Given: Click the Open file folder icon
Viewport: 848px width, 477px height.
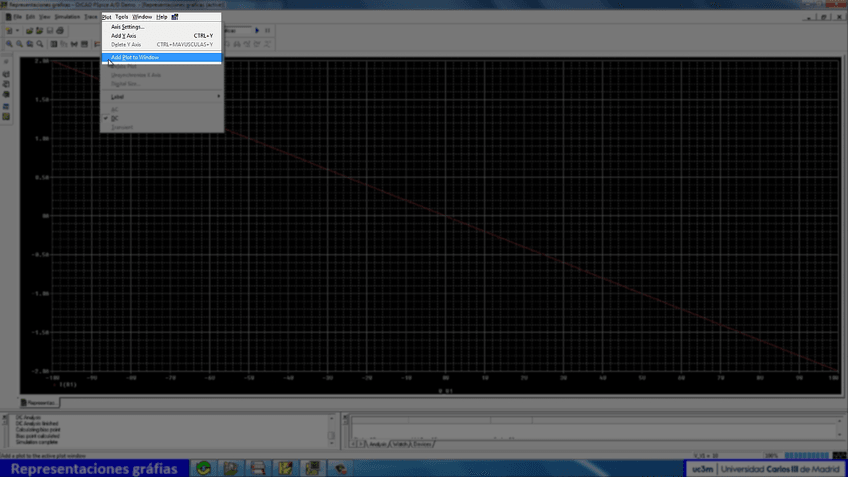Looking at the screenshot, I should [30, 31].
